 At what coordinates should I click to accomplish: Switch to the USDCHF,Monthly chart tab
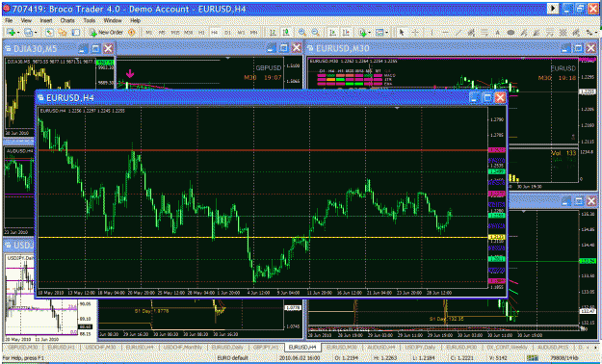tap(183, 348)
